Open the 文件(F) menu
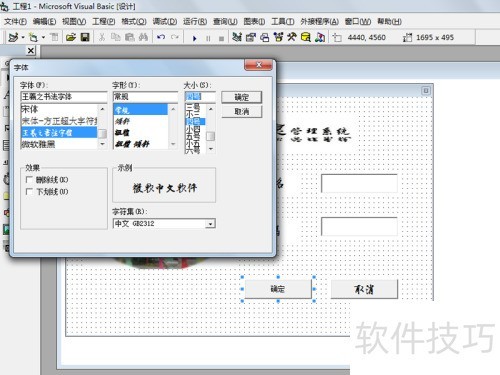This screenshot has width=500, height=375. coord(15,22)
